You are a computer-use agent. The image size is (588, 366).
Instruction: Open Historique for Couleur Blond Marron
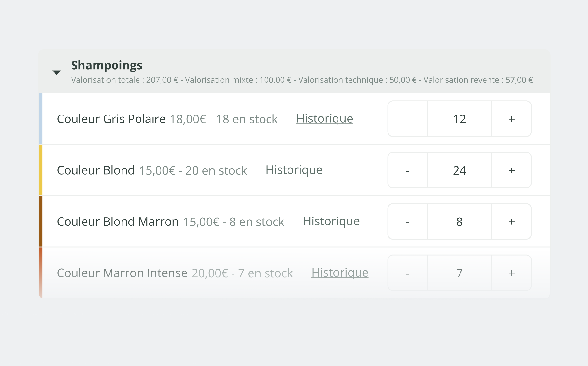(331, 221)
